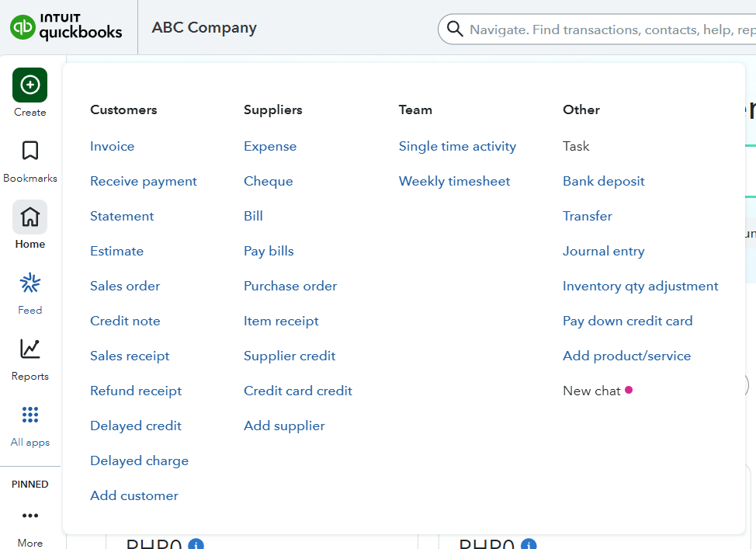
Task: Create a Credit note
Action: click(125, 321)
